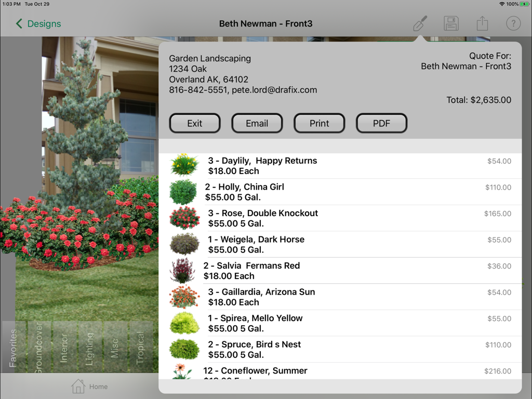Image resolution: width=532 pixels, height=399 pixels.
Task: Click the Beth Newman - Front3 title
Action: pos(266,23)
